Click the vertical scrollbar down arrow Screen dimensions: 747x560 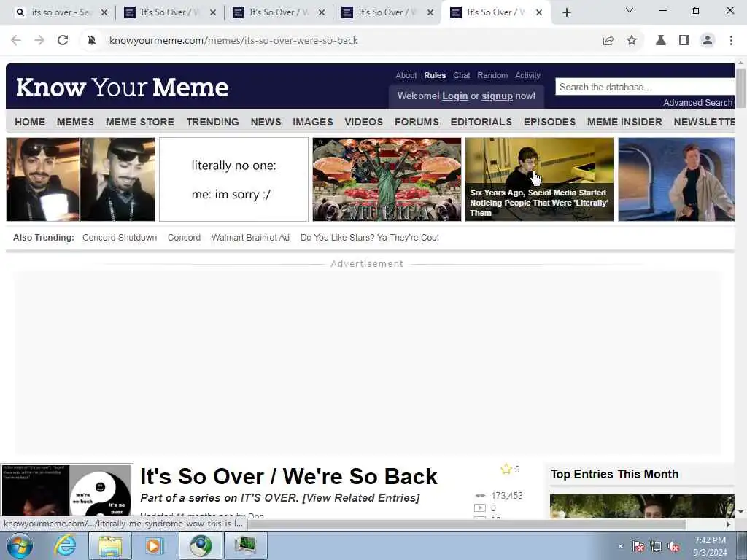(x=741, y=513)
